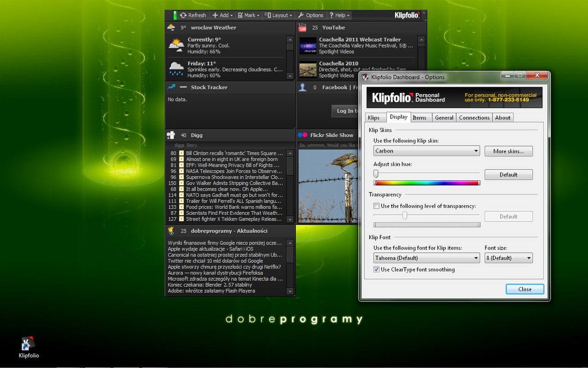588x368 pixels.
Task: Click the Flickr bird photo
Action: pyautogui.click(x=328, y=186)
